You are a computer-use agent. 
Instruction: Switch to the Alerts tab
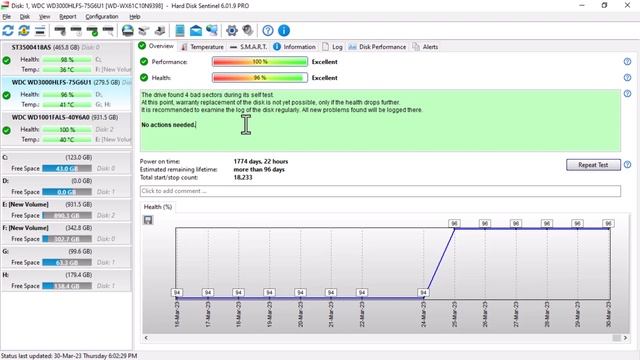coord(425,47)
